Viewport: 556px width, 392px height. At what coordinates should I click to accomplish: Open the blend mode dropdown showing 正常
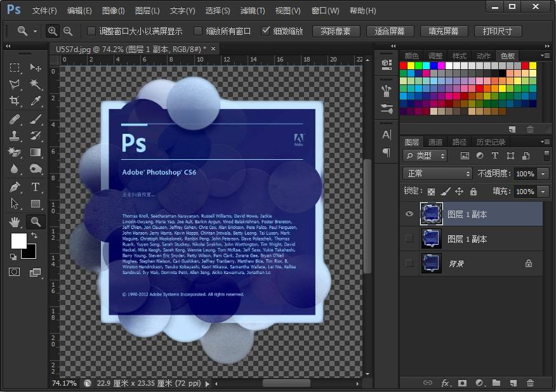pyautogui.click(x=437, y=173)
